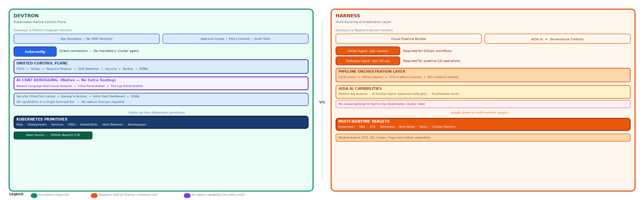Click the 'AIDA AI CAPABILITIES' heading
The height and width of the screenshot is (200, 644).
coord(360,88)
